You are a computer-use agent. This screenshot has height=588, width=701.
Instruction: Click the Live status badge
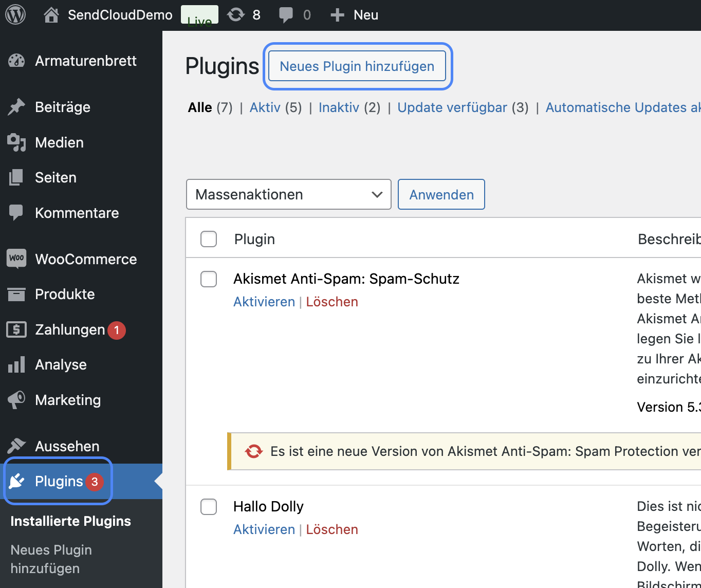(x=199, y=15)
